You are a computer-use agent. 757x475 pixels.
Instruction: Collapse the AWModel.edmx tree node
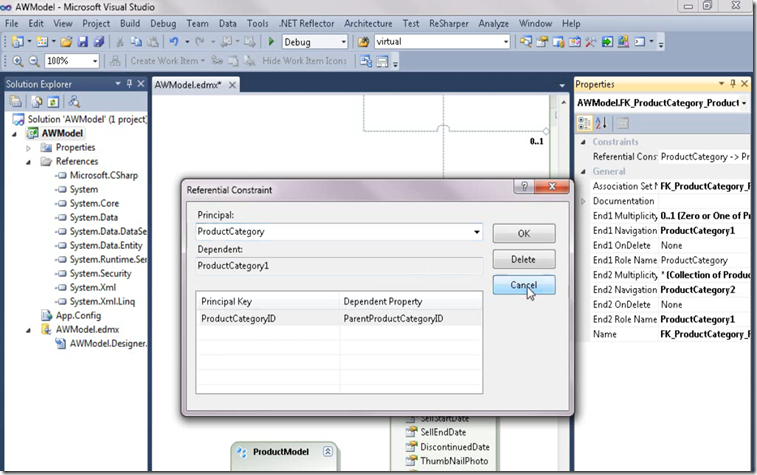pos(28,330)
